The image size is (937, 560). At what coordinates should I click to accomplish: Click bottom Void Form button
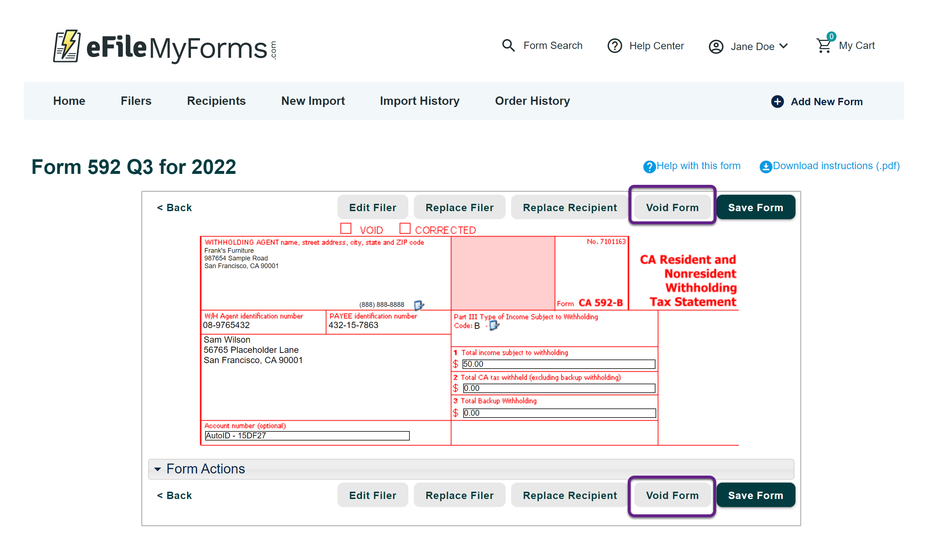(x=672, y=495)
